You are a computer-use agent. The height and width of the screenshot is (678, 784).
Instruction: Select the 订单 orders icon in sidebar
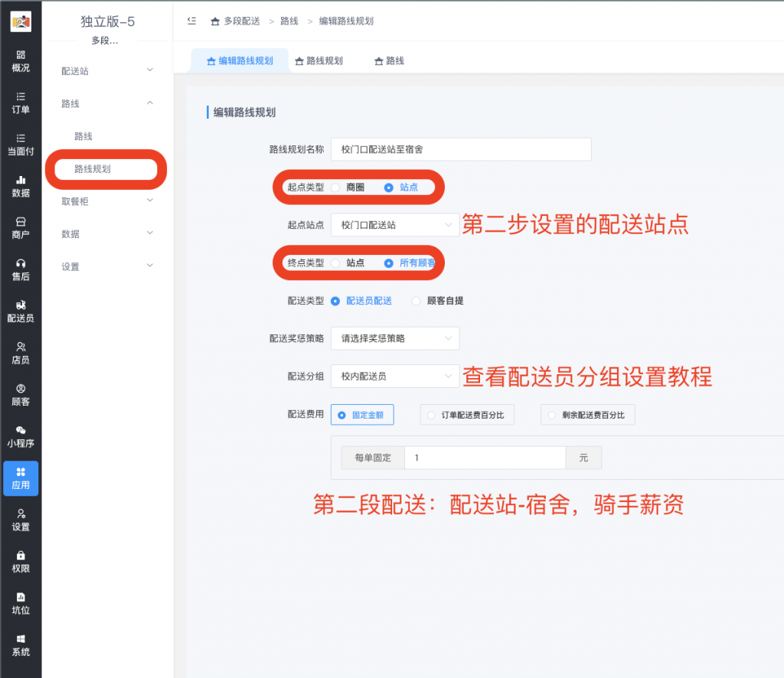tap(20, 103)
